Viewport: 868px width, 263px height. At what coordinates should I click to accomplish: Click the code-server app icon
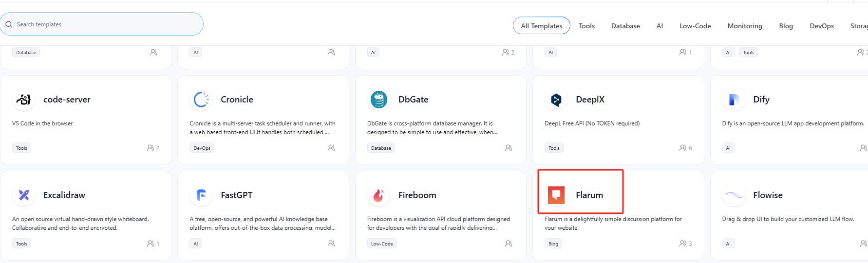pos(24,100)
